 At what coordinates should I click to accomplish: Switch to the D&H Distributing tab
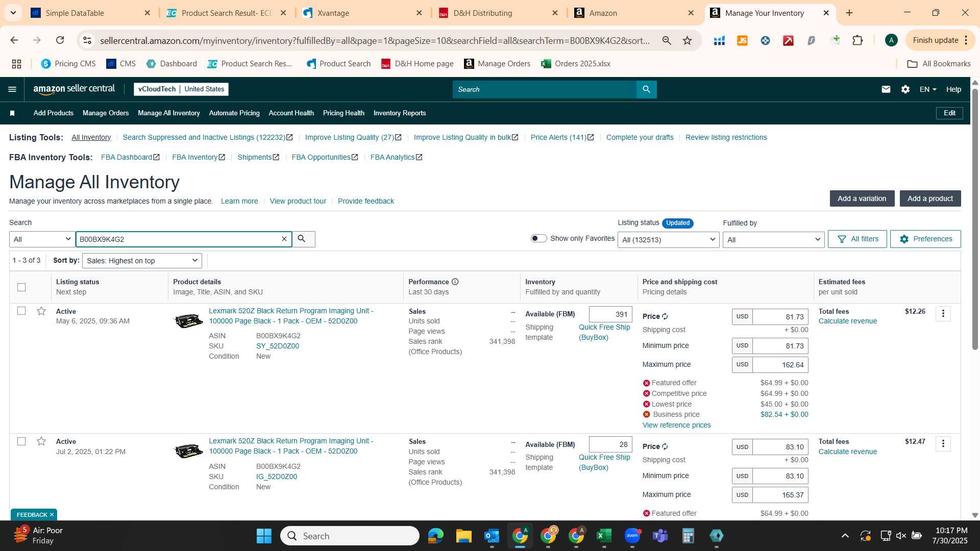pyautogui.click(x=498, y=13)
